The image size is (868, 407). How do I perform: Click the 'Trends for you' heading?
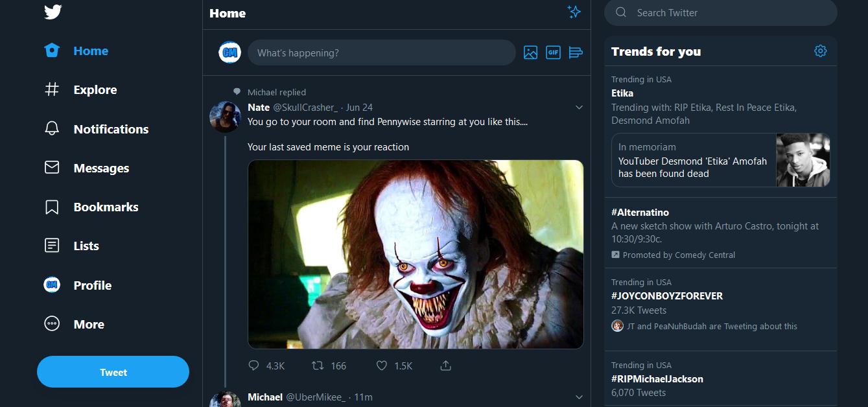click(x=656, y=51)
